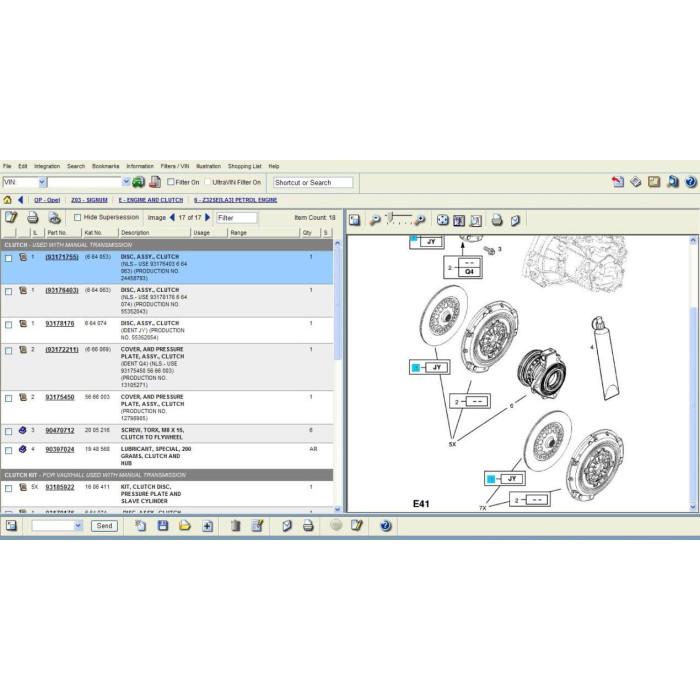700x700 pixels.
Task: Add new item icon in bottom toolbar
Action: (x=207, y=526)
